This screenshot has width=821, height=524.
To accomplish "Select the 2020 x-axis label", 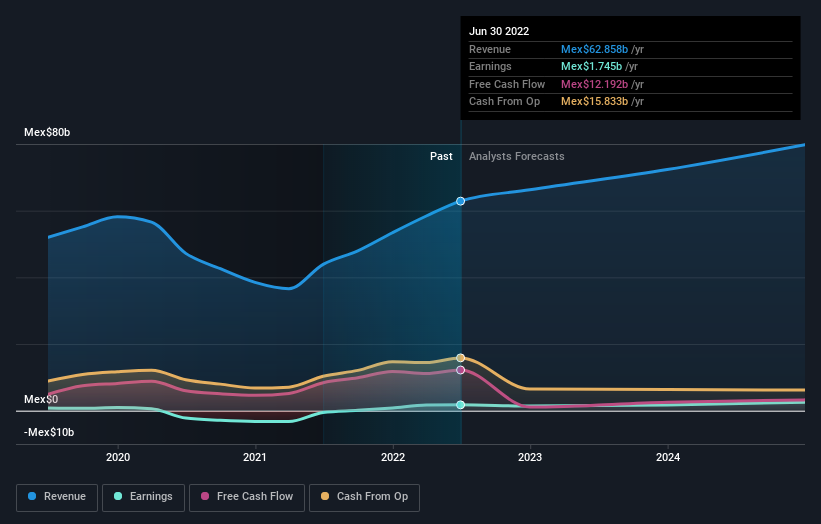I will [118, 457].
